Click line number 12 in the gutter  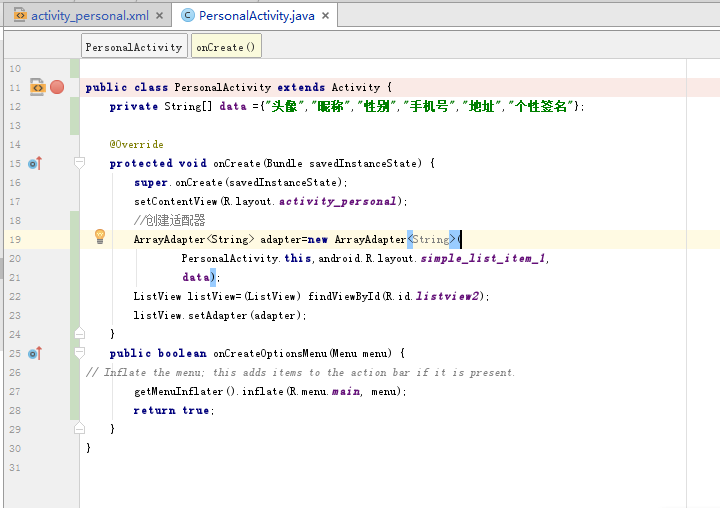(15, 107)
